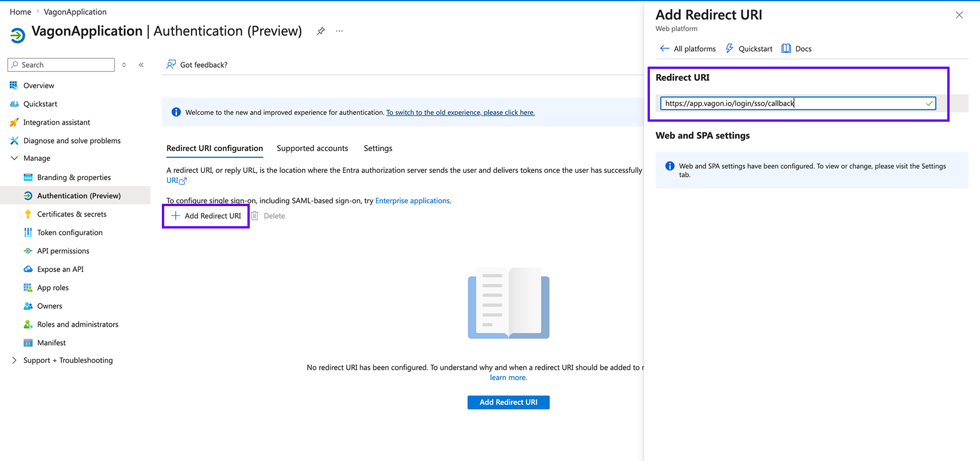Go to the Home breadcrumb
The width and height of the screenshot is (980, 461).
pos(21,12)
